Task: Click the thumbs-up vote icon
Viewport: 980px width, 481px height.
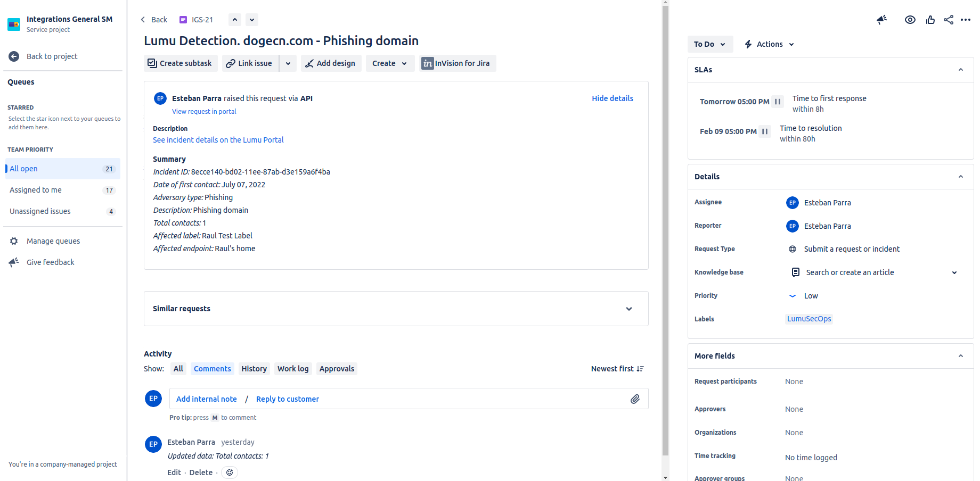Action: click(930, 20)
